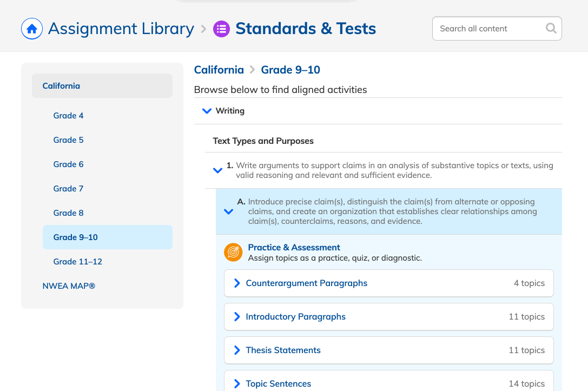The height and width of the screenshot is (391, 588).
Task: Open the Assignment Library breadcrumb link
Action: (x=121, y=29)
